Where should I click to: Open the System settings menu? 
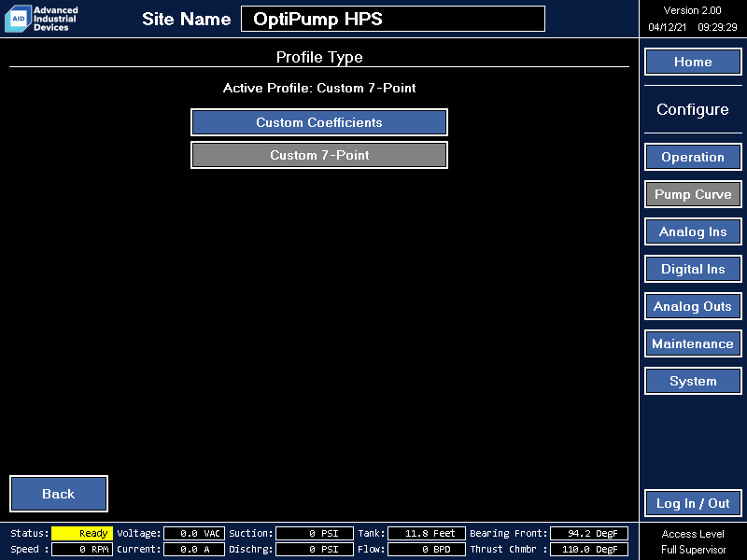tap(693, 381)
